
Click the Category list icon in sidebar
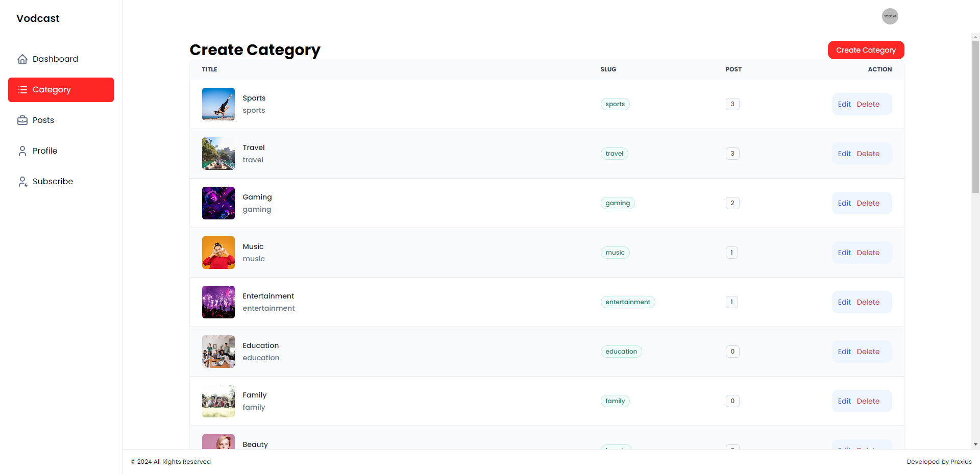[22, 90]
